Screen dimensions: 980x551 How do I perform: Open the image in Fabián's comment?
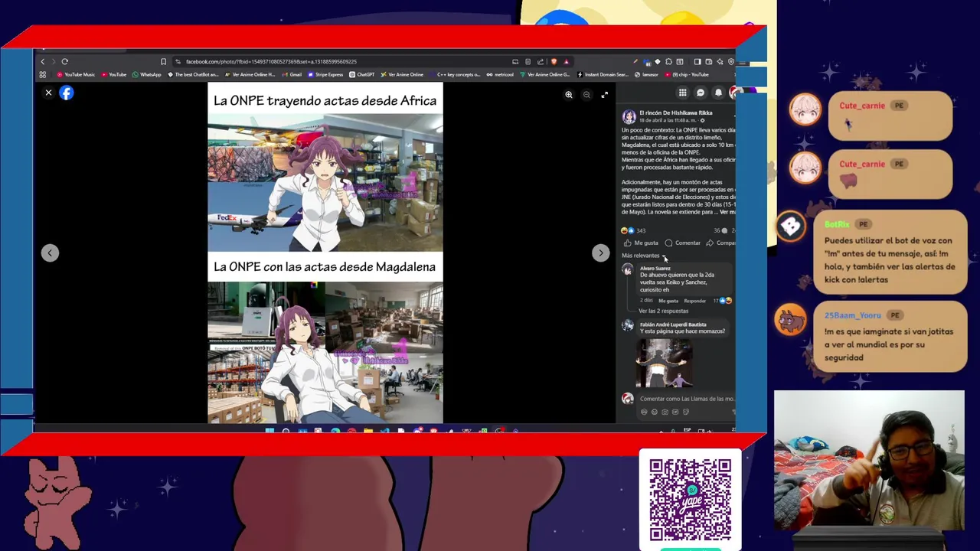pos(664,362)
